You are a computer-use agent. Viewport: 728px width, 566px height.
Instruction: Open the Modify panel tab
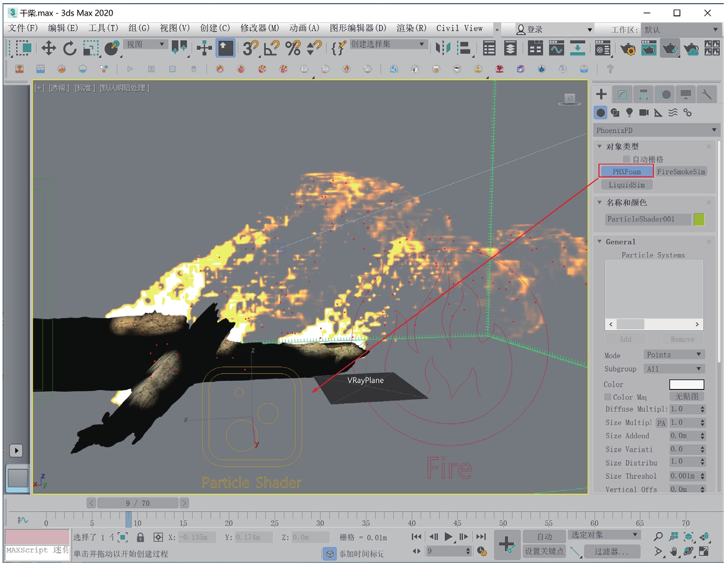tap(622, 95)
